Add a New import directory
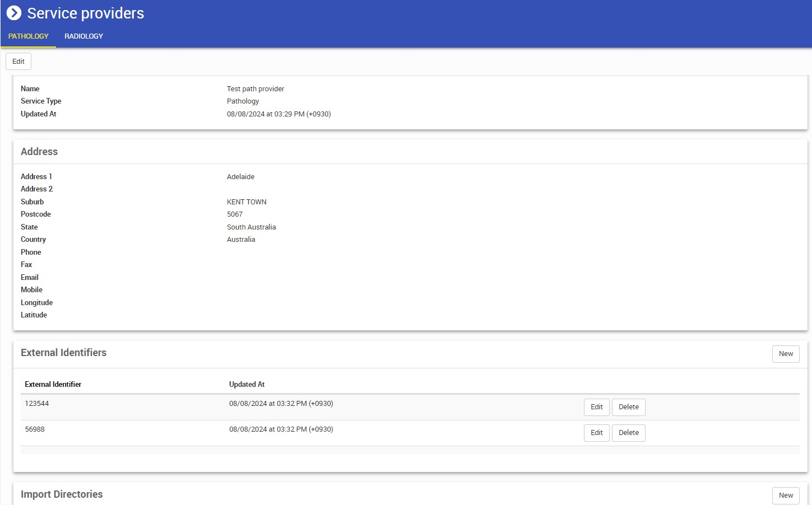Image resolution: width=812 pixels, height=505 pixels. 786,495
